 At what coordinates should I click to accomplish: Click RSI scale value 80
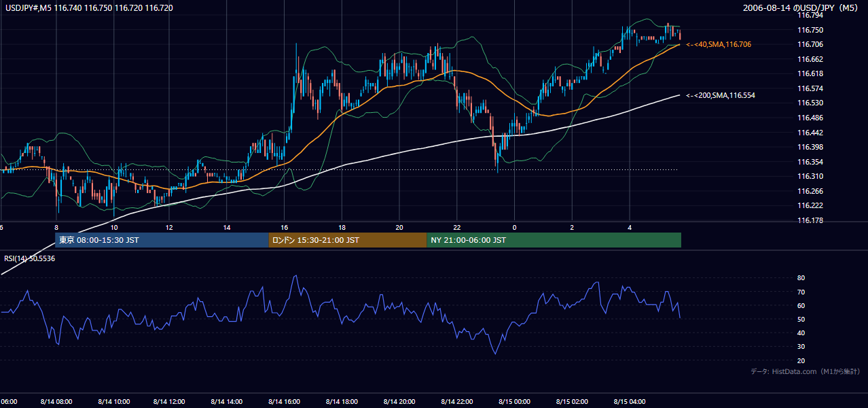(801, 278)
